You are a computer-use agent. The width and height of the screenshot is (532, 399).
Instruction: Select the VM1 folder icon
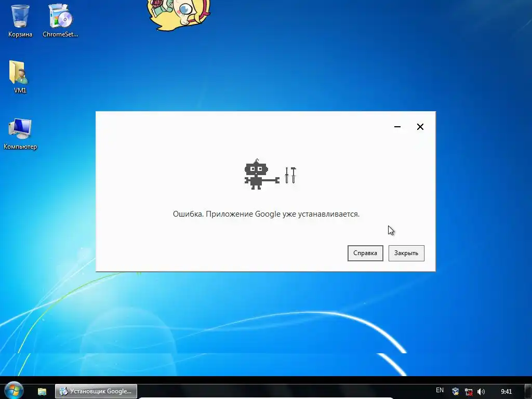pyautogui.click(x=20, y=77)
